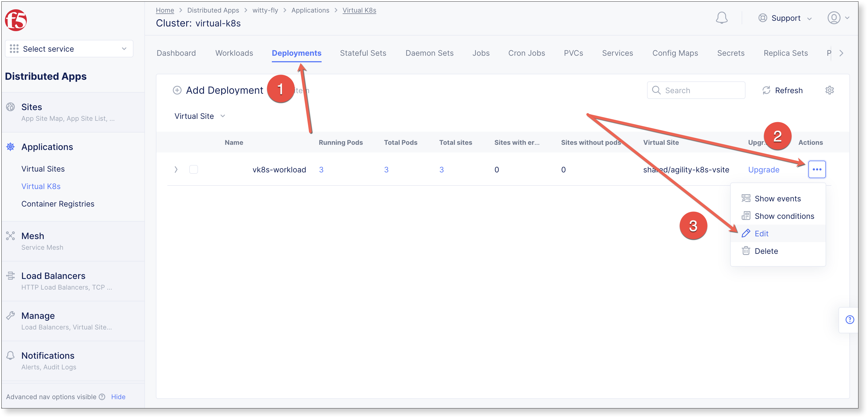Image resolution: width=868 pixels, height=418 pixels.
Task: Open Virtual K8s in the sidebar
Action: pos(41,186)
